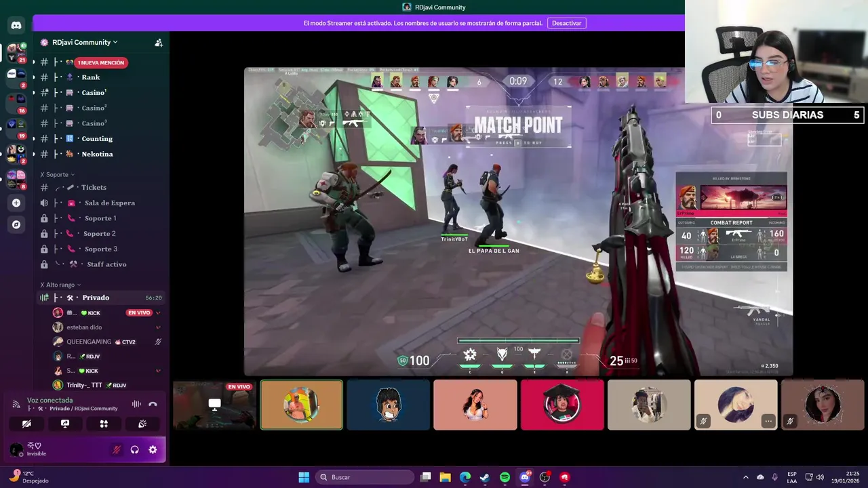Click the 1 NUEVA MENCIÓN badge

(101, 62)
